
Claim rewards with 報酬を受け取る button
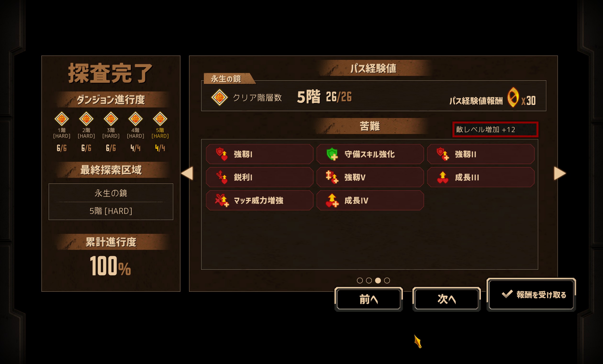click(531, 295)
